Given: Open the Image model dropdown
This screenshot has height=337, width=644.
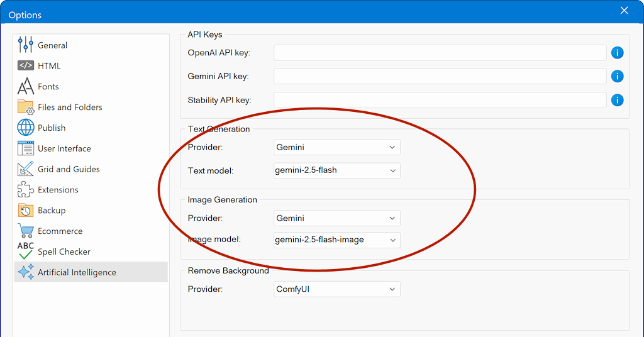Looking at the screenshot, I should tap(337, 240).
